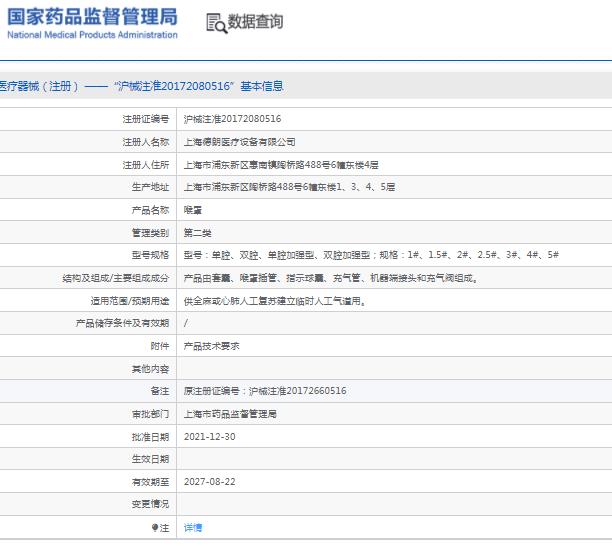Click the expiry date 2027-08-22

point(210,481)
